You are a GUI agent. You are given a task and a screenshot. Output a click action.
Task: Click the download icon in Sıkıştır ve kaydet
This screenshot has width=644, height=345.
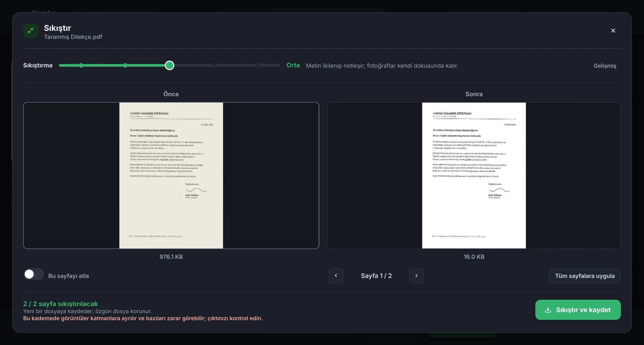(548, 310)
